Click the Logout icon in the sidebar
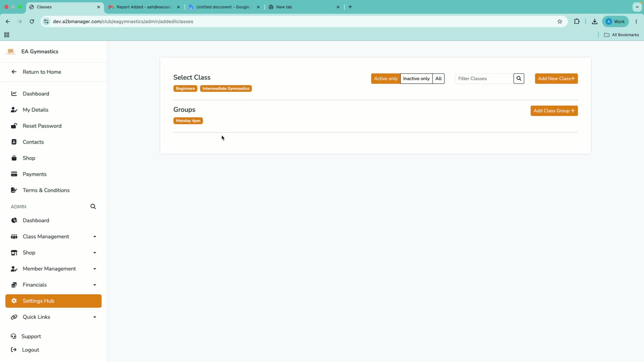The height and width of the screenshot is (362, 644). click(14, 350)
